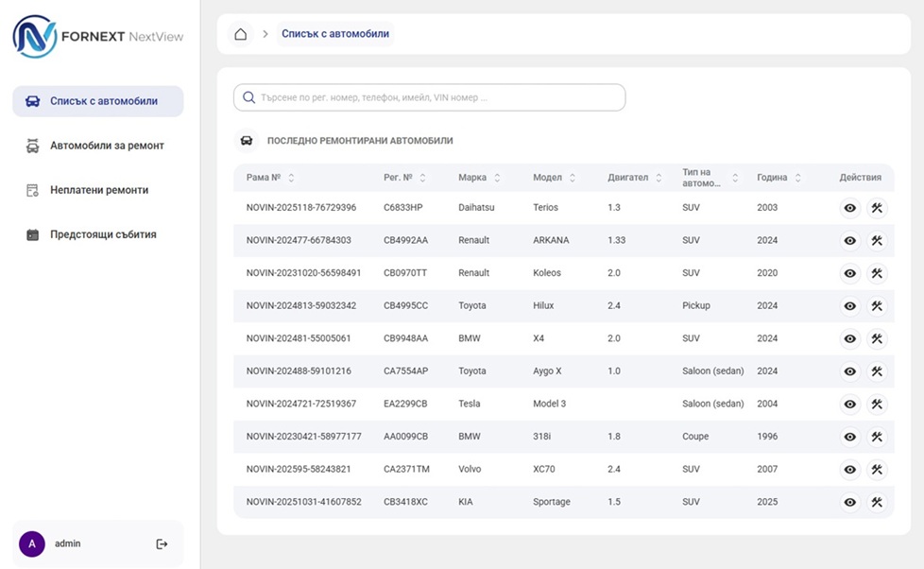The width and height of the screenshot is (924, 569).
Task: Click registration number CB4995CC
Action: coord(405,306)
